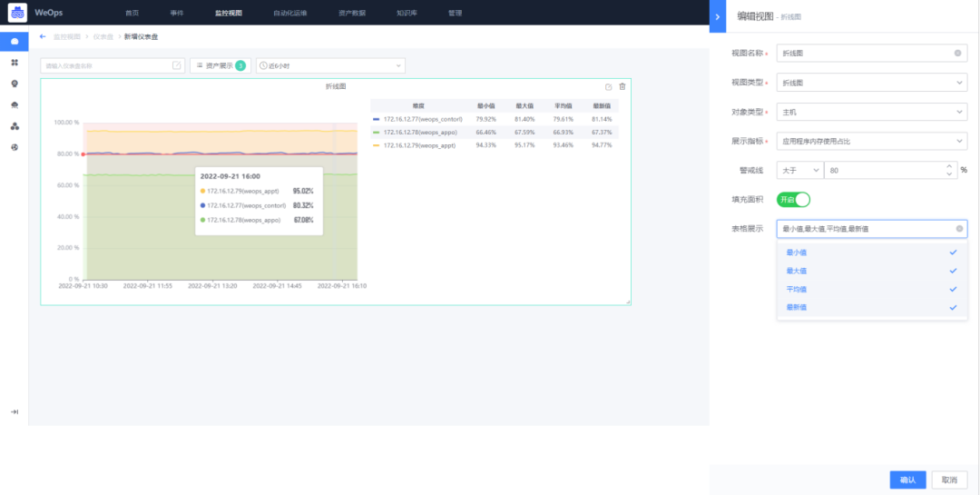Click 仪表盘 breadcrumb link
Viewport: 980px width, 495px height.
click(x=103, y=37)
